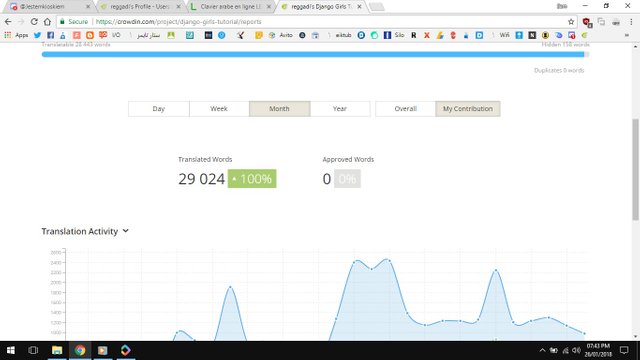Click the page vertical scrollbar thumb
Image resolution: width=640 pixels, height=360 pixels.
click(x=636, y=170)
